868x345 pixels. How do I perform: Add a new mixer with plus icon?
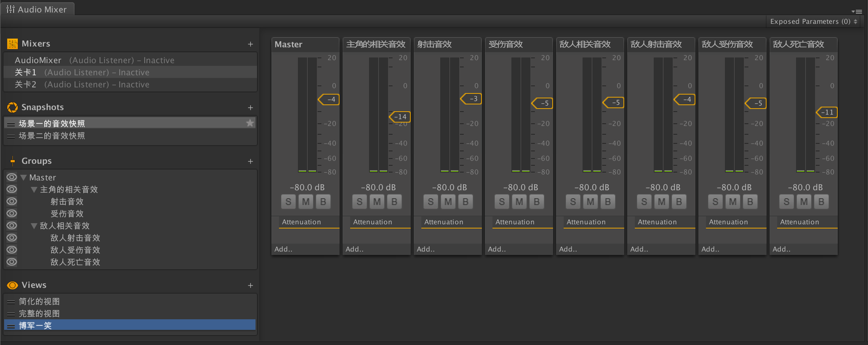point(250,44)
